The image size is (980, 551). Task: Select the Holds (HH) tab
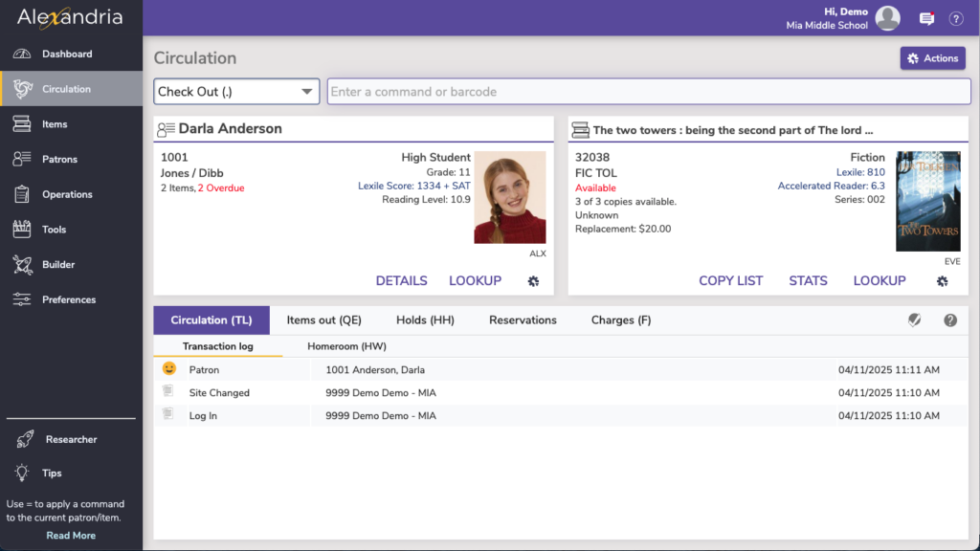coord(425,320)
